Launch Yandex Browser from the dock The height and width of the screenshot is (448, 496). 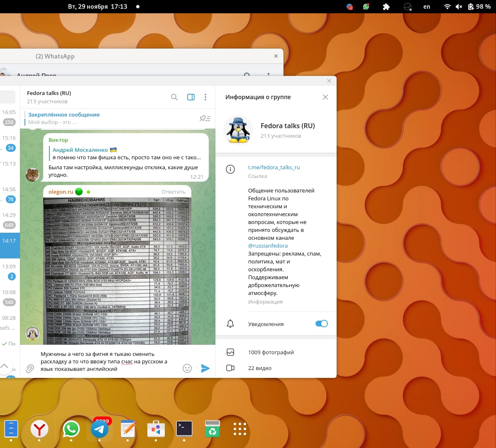(x=39, y=429)
